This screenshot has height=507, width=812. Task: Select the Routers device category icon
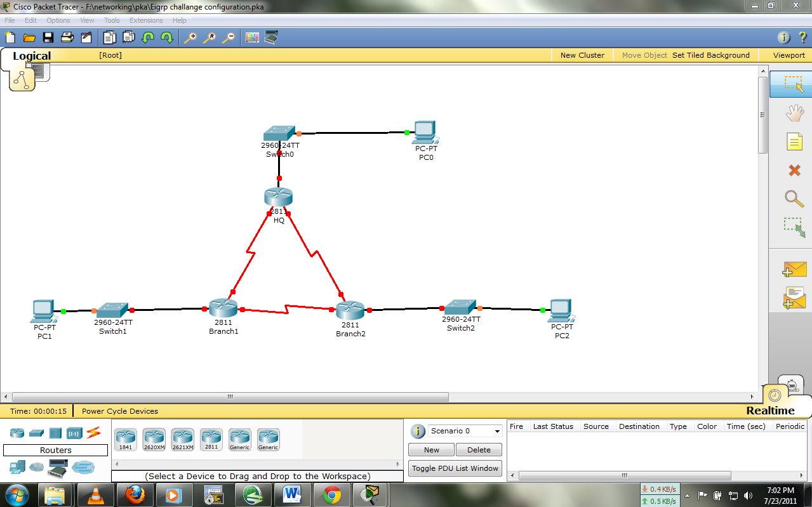coord(17,433)
